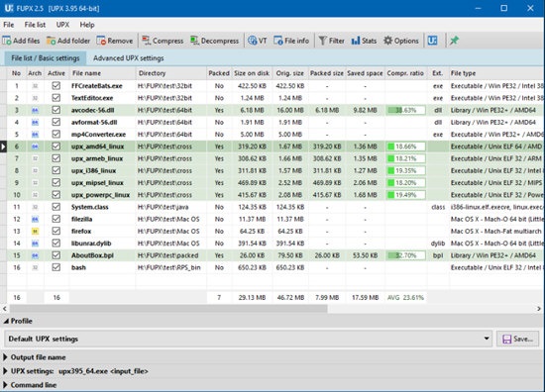Toggle Active checkbox for System.class
This screenshot has height=392, width=545.
[55, 207]
